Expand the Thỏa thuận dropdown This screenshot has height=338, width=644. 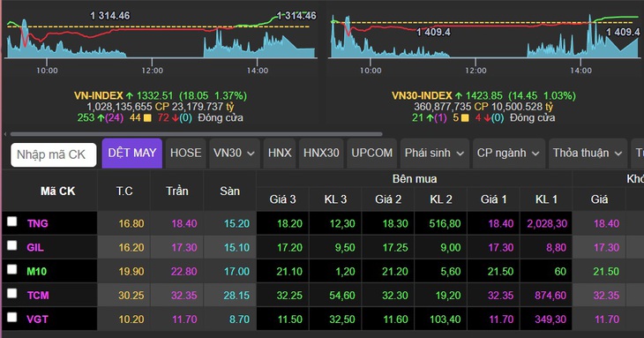pos(588,154)
